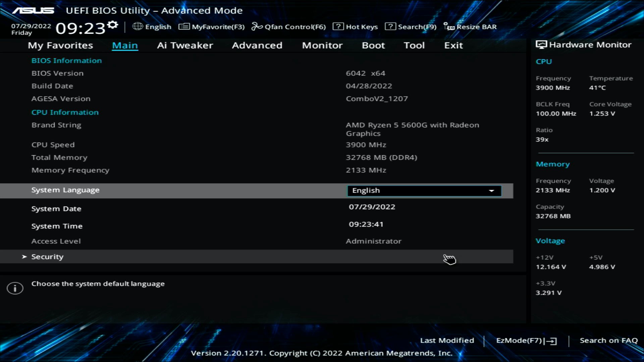
Task: Click the globe language icon
Action: pos(138,26)
